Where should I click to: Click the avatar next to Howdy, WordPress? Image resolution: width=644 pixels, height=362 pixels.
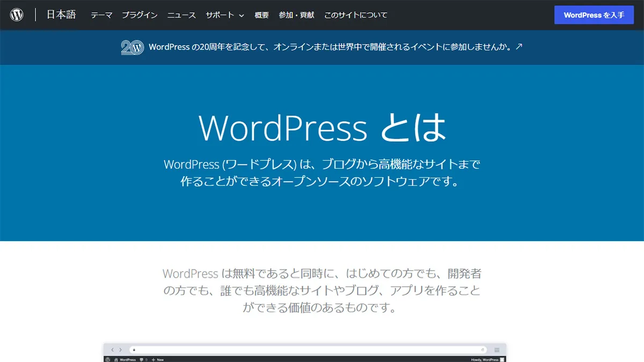501,359
